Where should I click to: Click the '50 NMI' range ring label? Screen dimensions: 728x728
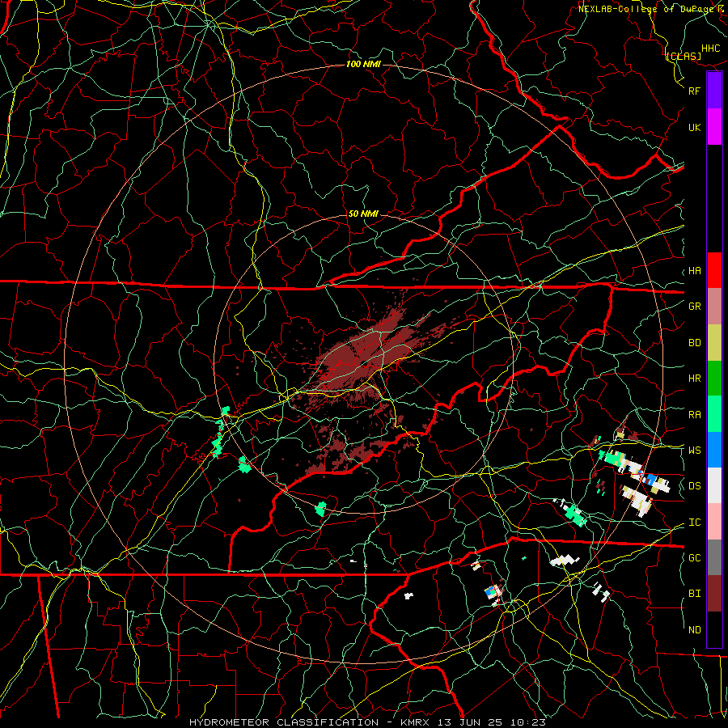pyautogui.click(x=363, y=214)
